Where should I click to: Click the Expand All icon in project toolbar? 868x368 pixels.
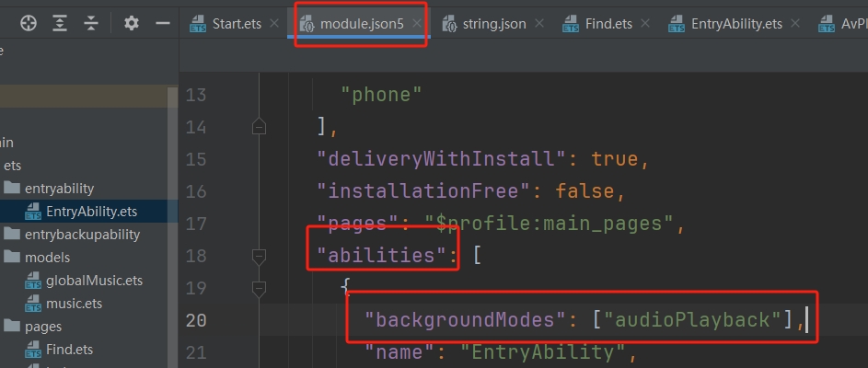pos(60,23)
